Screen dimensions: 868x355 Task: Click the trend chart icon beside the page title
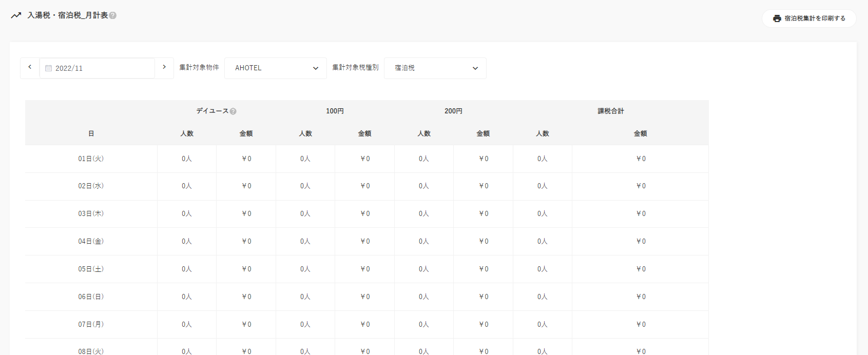16,15
